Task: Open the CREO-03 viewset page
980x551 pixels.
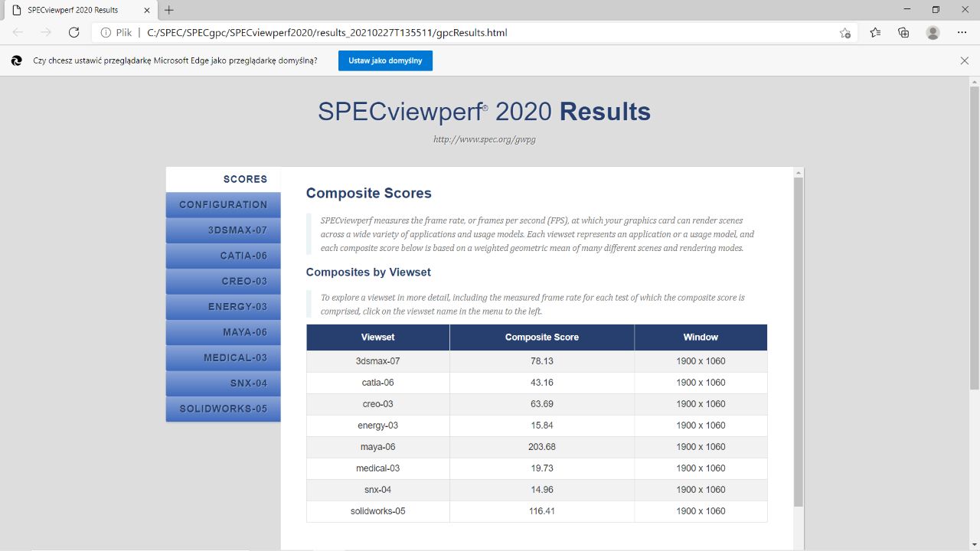Action: 223,281
